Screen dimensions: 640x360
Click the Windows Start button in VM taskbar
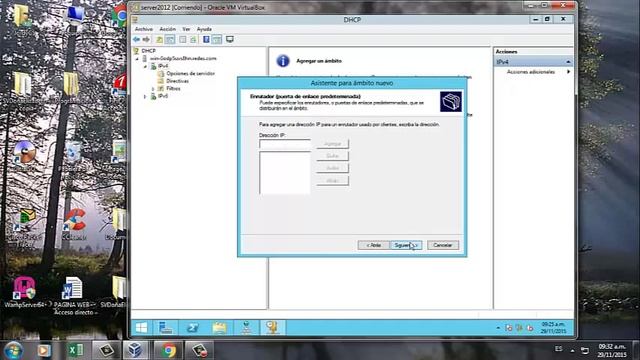tap(142, 327)
